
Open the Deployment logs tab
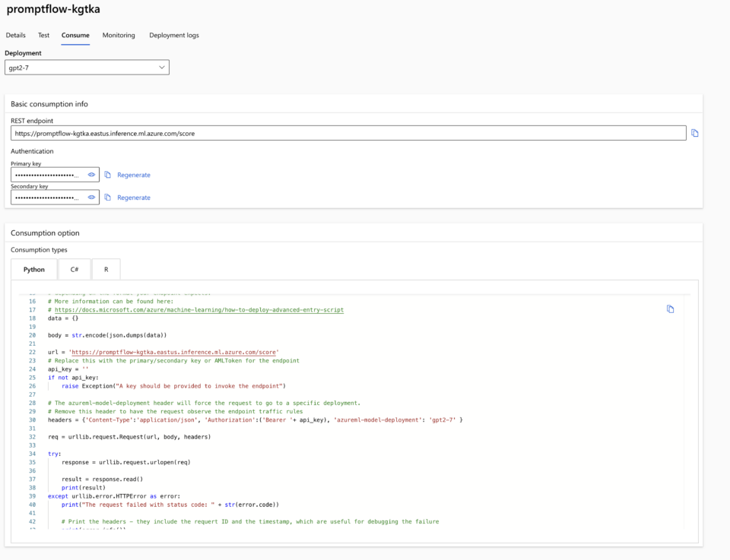174,36
